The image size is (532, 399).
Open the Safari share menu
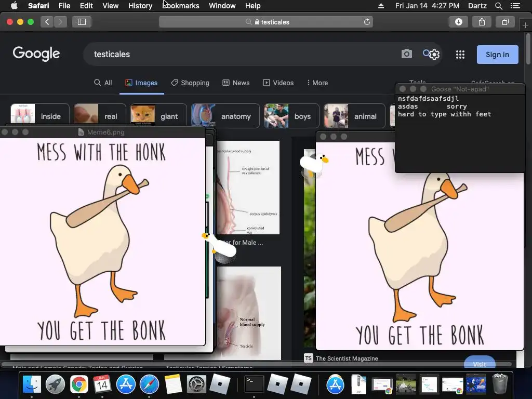tap(482, 22)
